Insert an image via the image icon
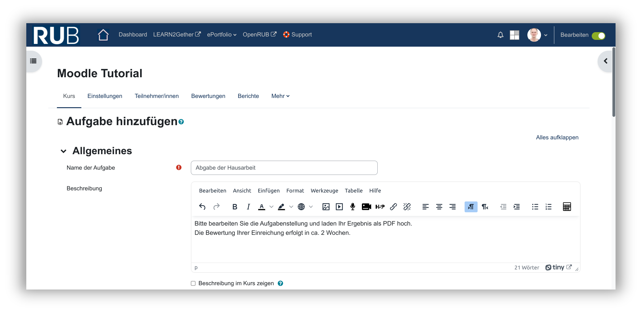The width and height of the screenshot is (644, 313). point(326,207)
